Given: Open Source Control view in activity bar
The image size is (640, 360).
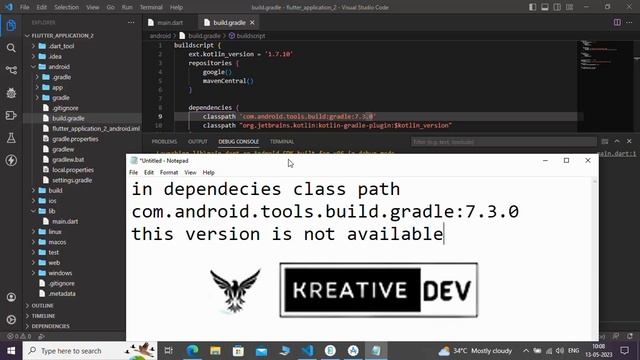Looking at the screenshot, I should tap(11, 70).
